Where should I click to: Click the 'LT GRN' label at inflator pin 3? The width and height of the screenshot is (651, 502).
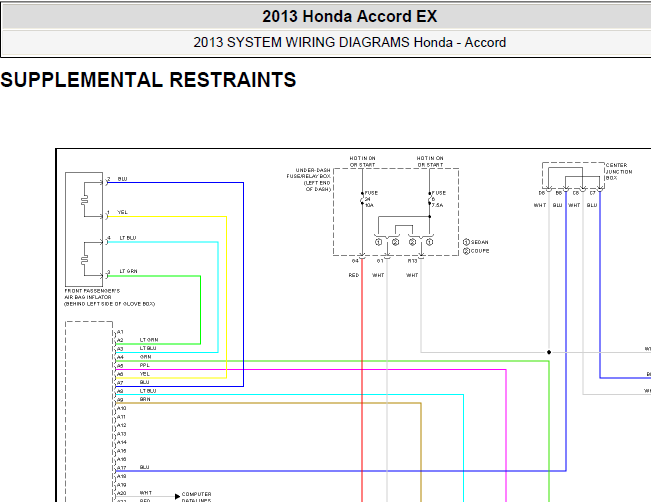click(x=129, y=271)
